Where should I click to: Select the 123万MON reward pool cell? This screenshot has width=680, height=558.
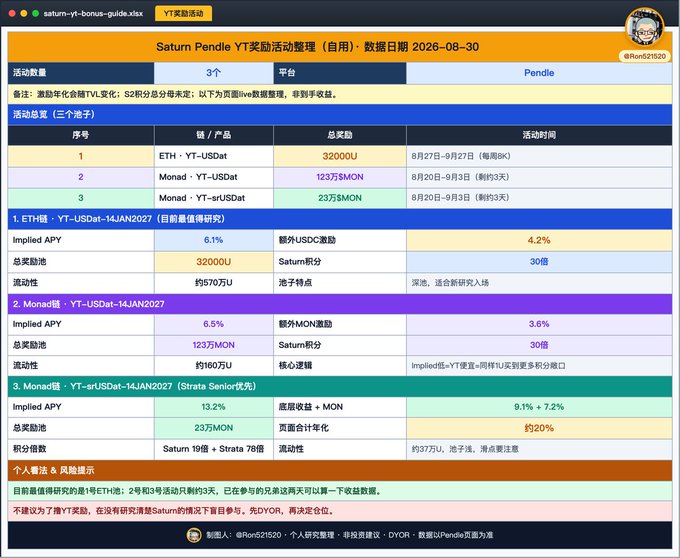(214, 345)
